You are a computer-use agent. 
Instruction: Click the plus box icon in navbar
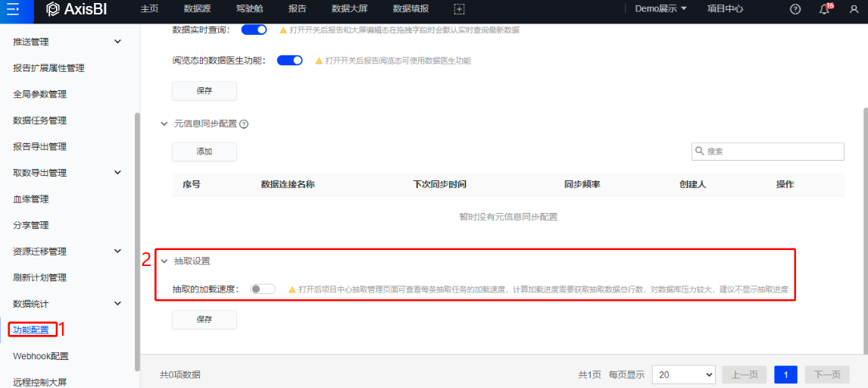pyautogui.click(x=459, y=9)
